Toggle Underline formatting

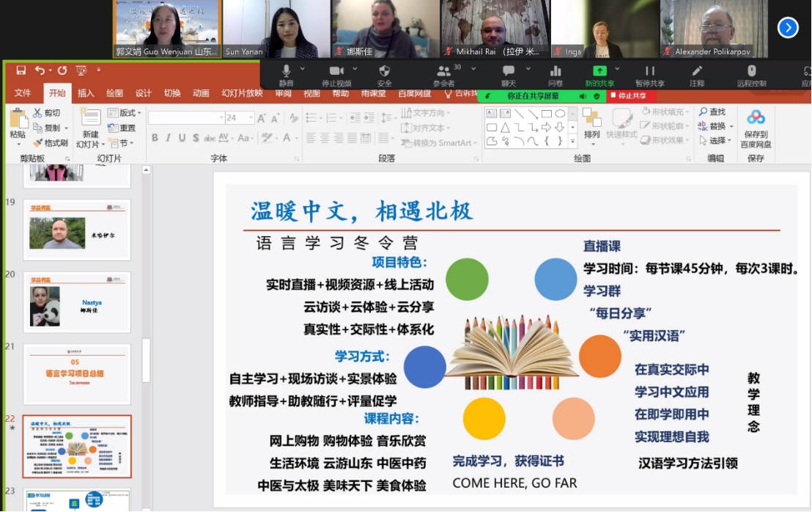(x=182, y=137)
